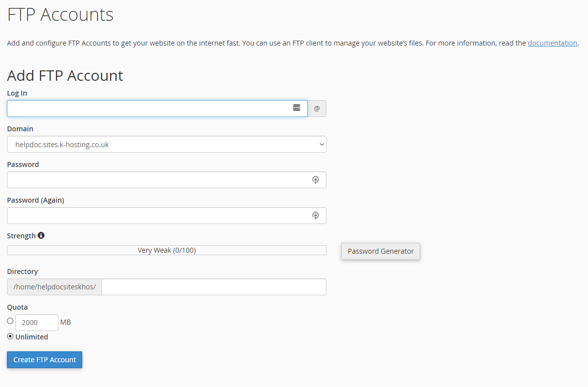Click the Add FTP Account heading
Image resolution: width=588 pixels, height=387 pixels.
coord(65,76)
